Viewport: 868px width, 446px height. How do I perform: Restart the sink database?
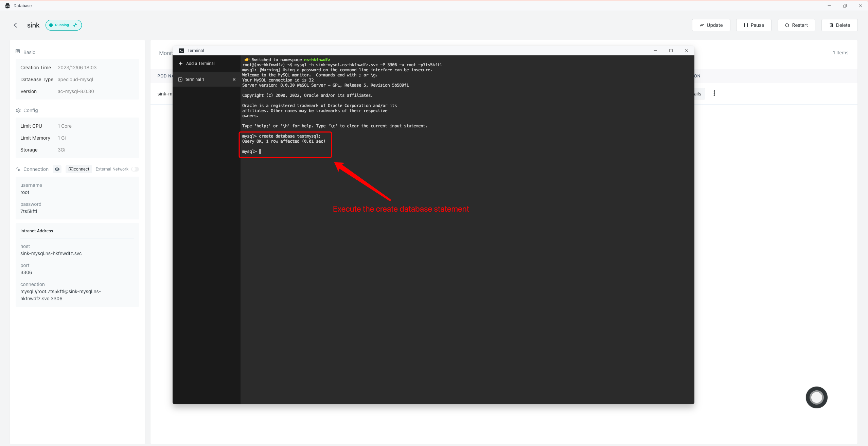pos(796,25)
